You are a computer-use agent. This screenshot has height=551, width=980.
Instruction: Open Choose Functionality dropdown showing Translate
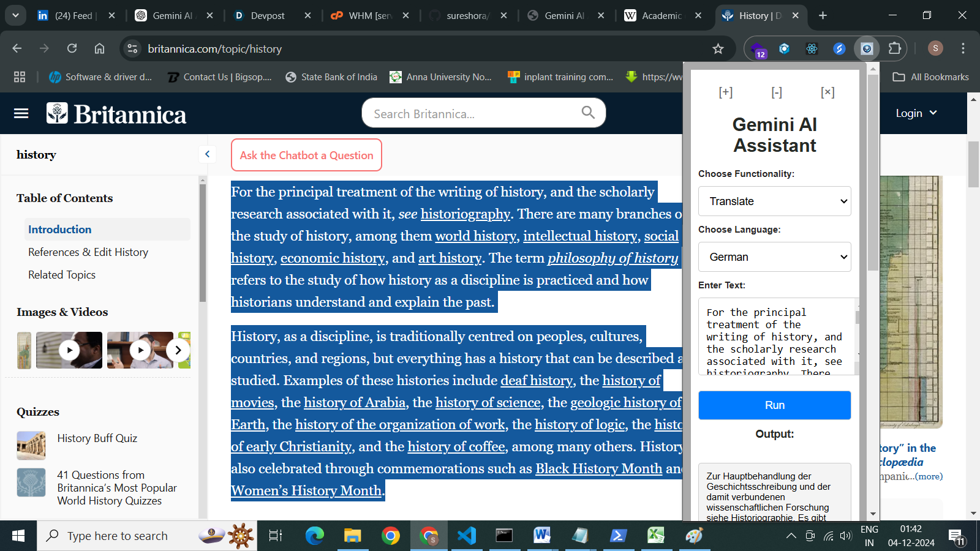tap(775, 201)
